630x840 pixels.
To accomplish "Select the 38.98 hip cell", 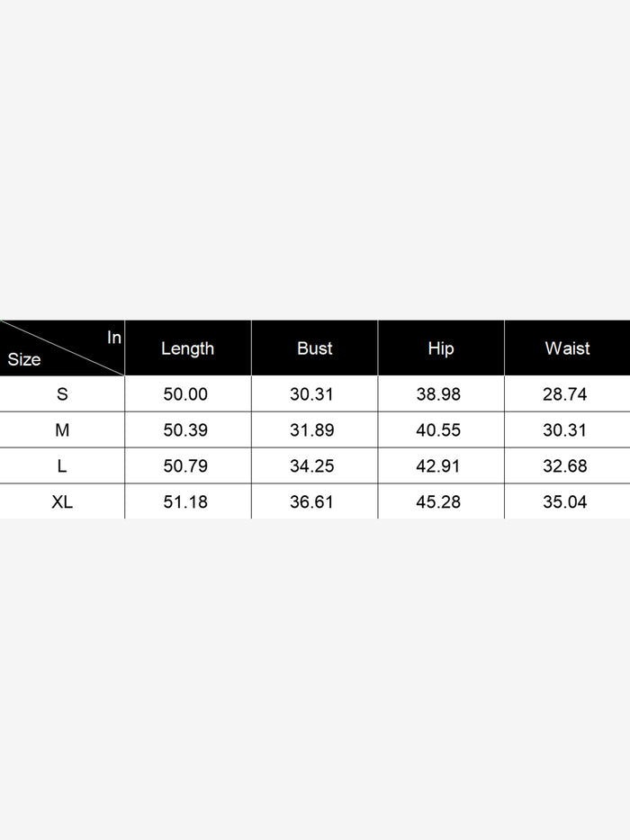I will click(x=438, y=394).
